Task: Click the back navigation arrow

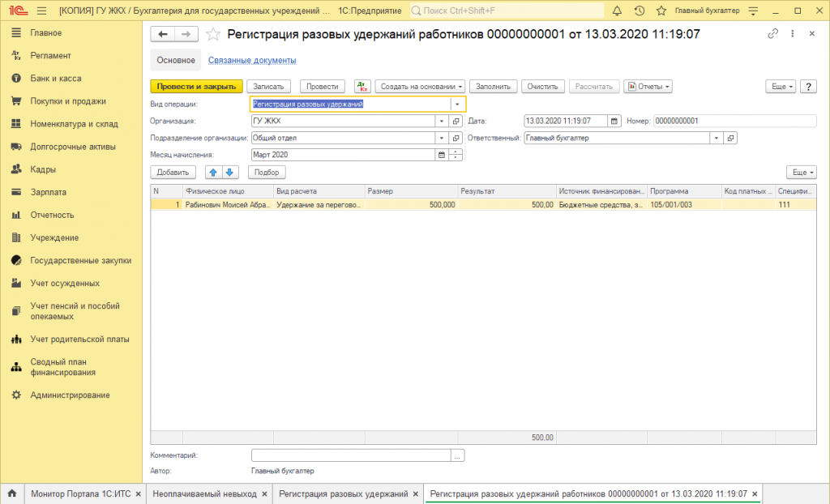Action: click(x=163, y=34)
